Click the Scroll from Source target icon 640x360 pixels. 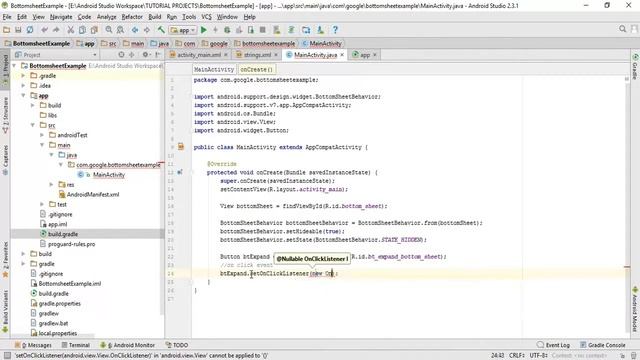(x=121, y=55)
